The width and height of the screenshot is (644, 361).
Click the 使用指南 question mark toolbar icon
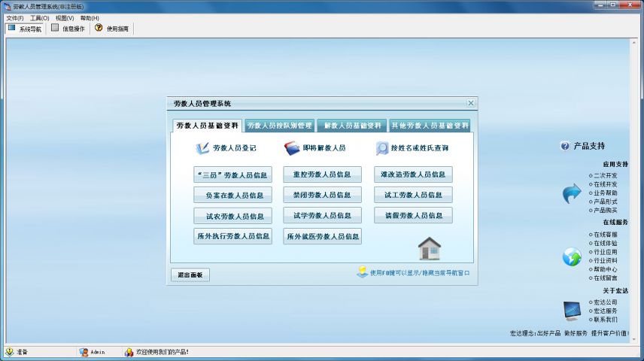tap(99, 28)
